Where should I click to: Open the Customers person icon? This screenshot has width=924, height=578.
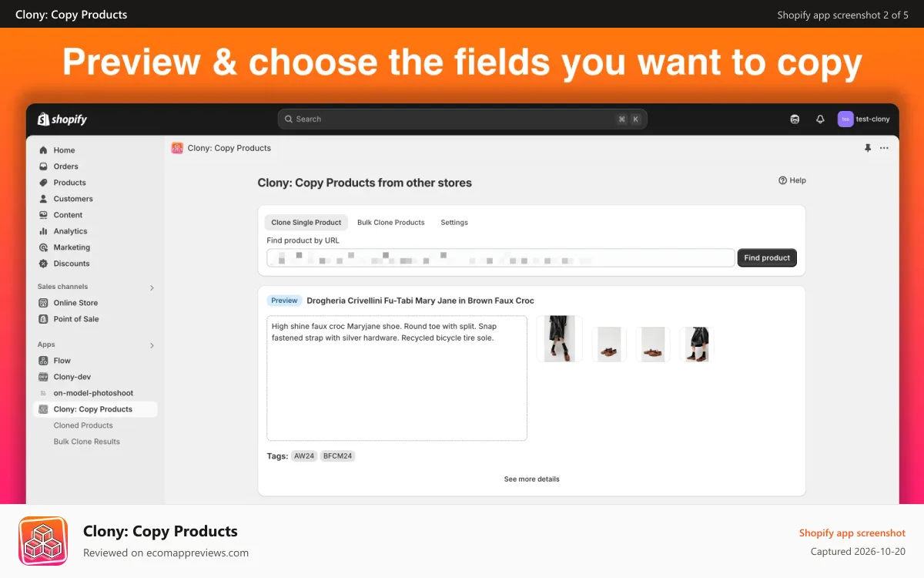(44, 199)
